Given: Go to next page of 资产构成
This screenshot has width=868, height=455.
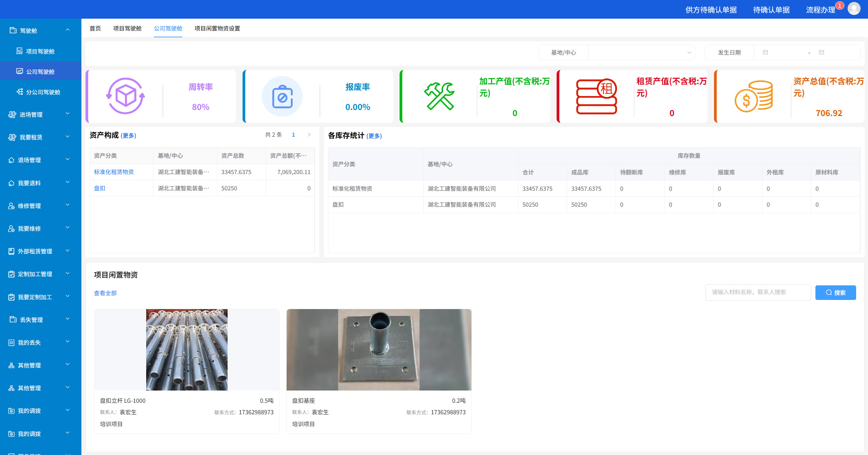Looking at the screenshot, I should pyautogui.click(x=309, y=135).
